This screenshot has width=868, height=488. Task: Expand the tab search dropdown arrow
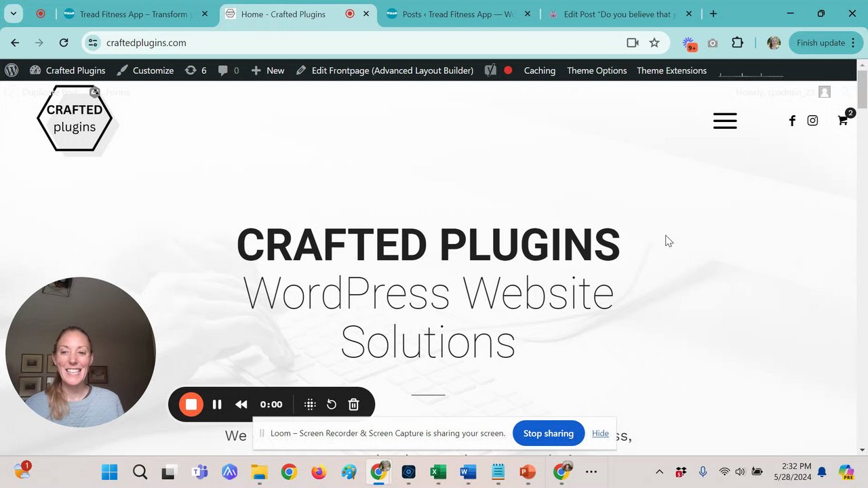tap(14, 14)
